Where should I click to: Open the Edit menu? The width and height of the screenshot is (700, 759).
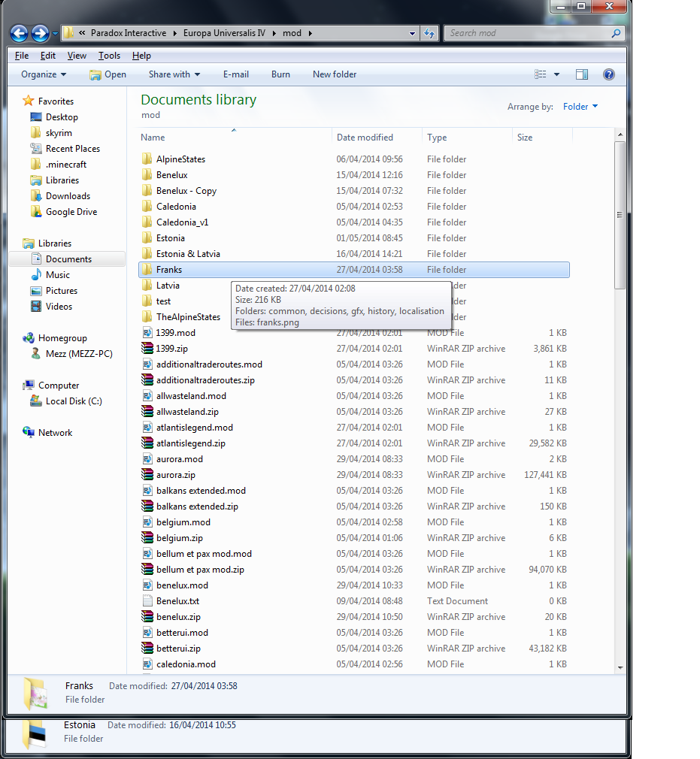coord(48,56)
